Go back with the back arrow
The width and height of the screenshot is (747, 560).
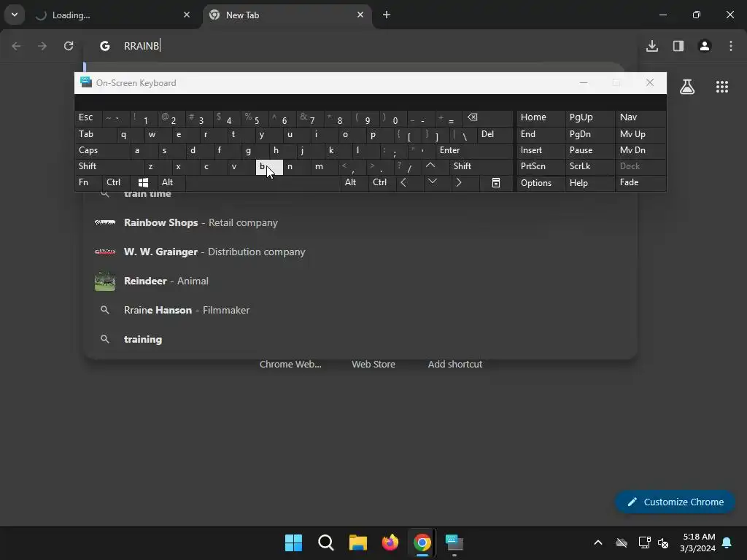point(16,46)
